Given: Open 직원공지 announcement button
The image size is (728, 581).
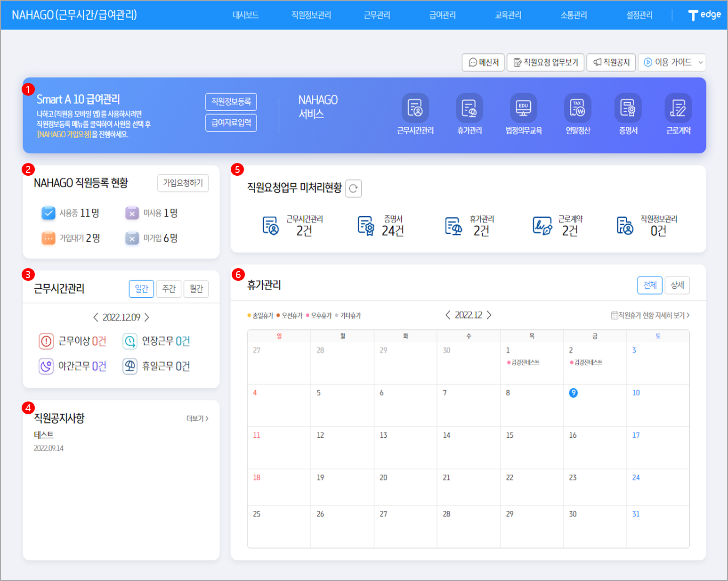Looking at the screenshot, I should click(611, 62).
